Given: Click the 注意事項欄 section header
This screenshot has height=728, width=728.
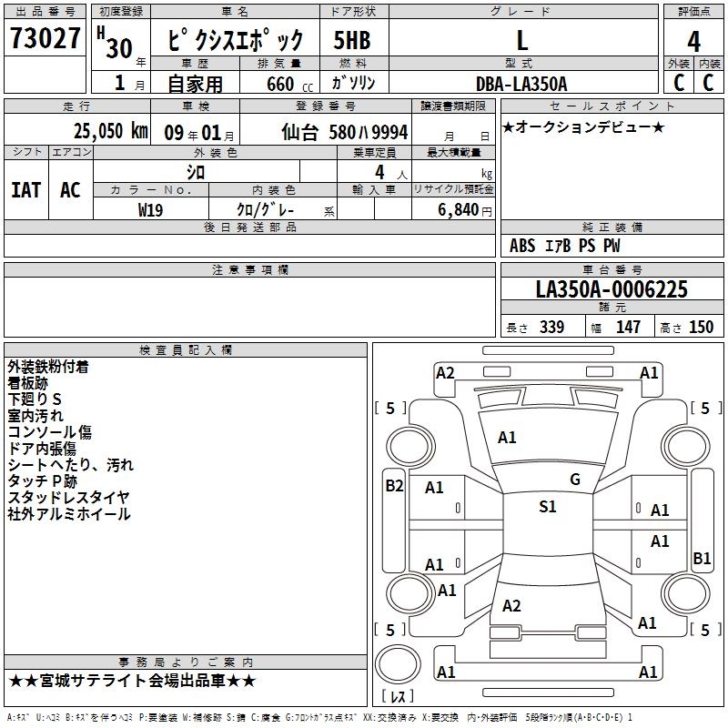Looking at the screenshot, I should click(249, 269).
